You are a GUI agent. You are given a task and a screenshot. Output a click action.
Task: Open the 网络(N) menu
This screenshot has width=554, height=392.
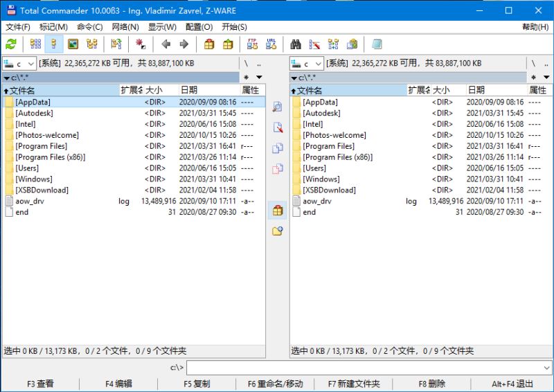125,27
